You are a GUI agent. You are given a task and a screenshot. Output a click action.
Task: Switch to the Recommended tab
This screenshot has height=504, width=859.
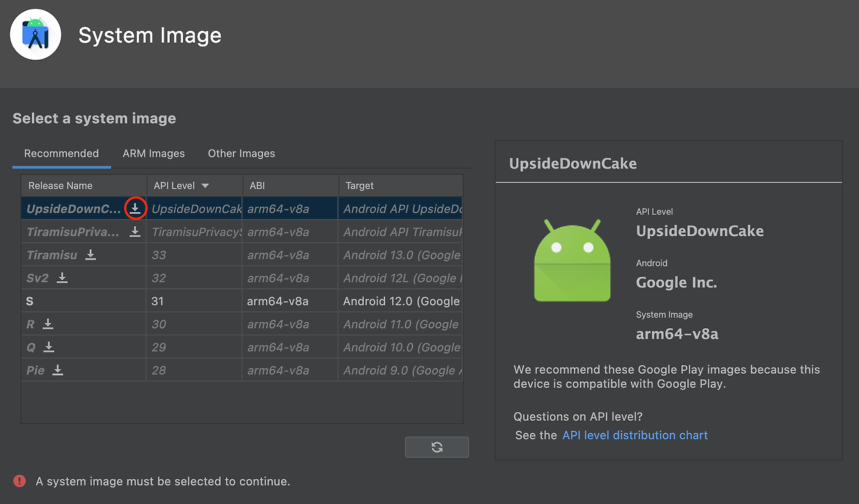coord(61,154)
